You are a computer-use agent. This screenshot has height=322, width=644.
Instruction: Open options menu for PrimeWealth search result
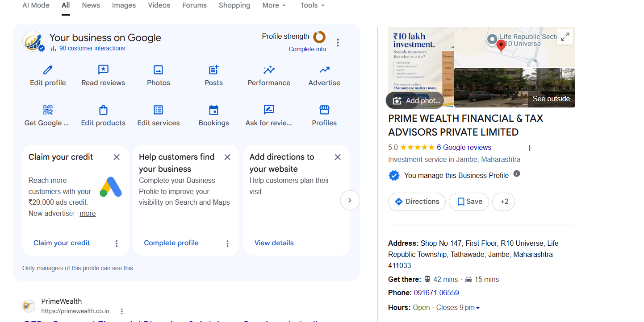(121, 311)
